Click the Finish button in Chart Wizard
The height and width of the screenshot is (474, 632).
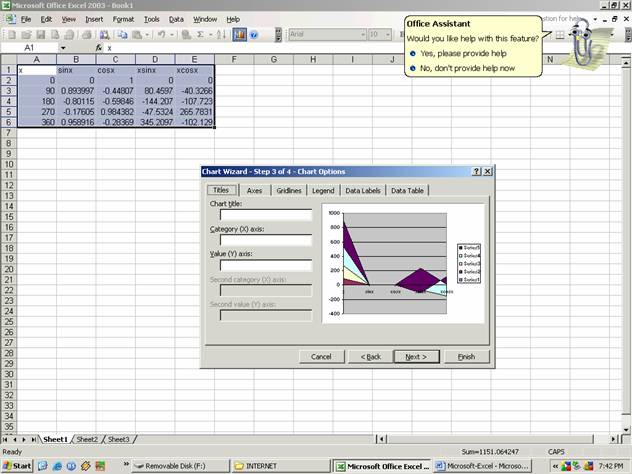point(466,357)
